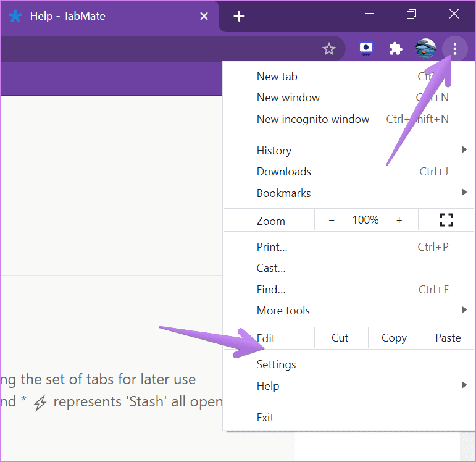Viewport: 476px width, 462px height.
Task: Expand the Bookmarks submenu
Action: point(349,193)
